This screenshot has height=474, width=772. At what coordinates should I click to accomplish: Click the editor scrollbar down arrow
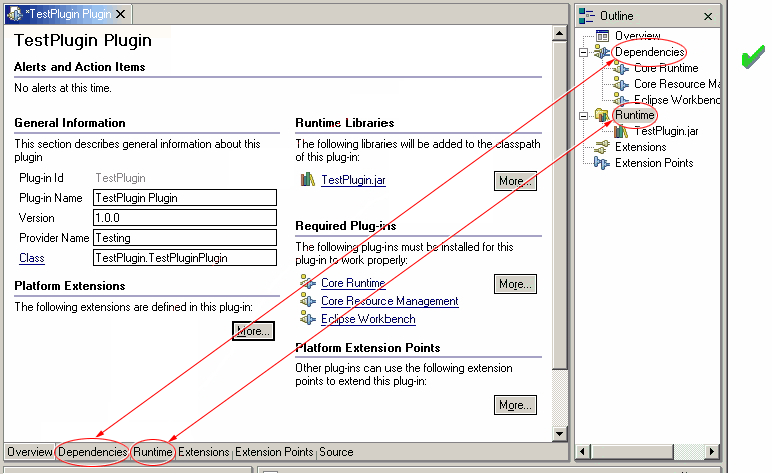(559, 434)
